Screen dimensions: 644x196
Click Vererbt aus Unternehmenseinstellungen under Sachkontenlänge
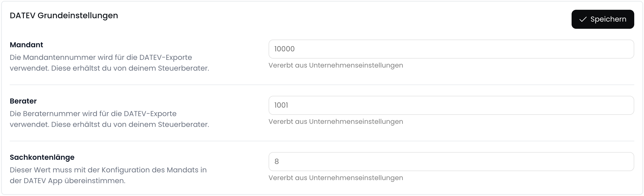click(335, 178)
